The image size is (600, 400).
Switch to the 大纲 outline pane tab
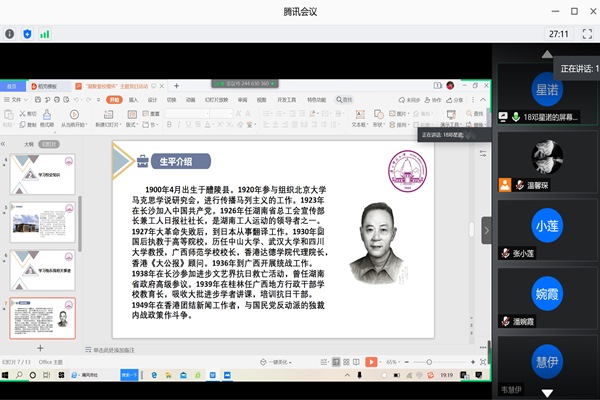pos(29,144)
